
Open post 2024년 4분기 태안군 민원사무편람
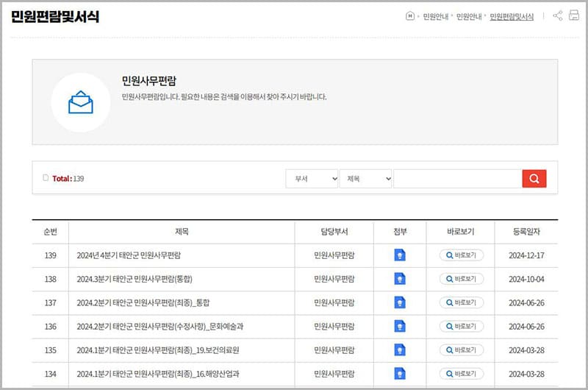point(129,255)
